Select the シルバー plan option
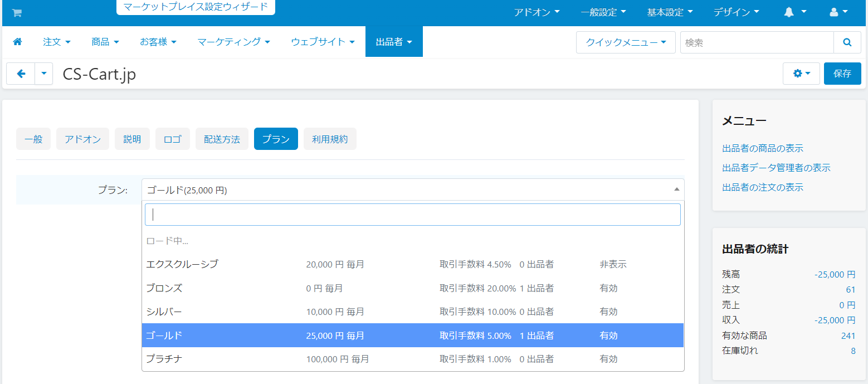This screenshot has height=384, width=868. (413, 312)
